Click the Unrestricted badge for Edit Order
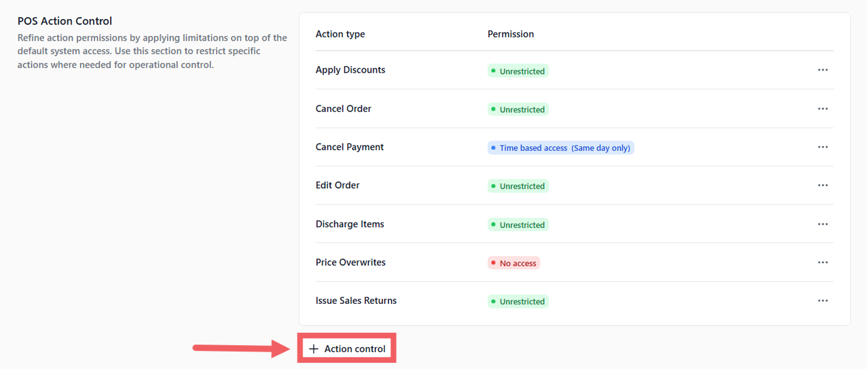868x370 pixels. [x=518, y=186]
